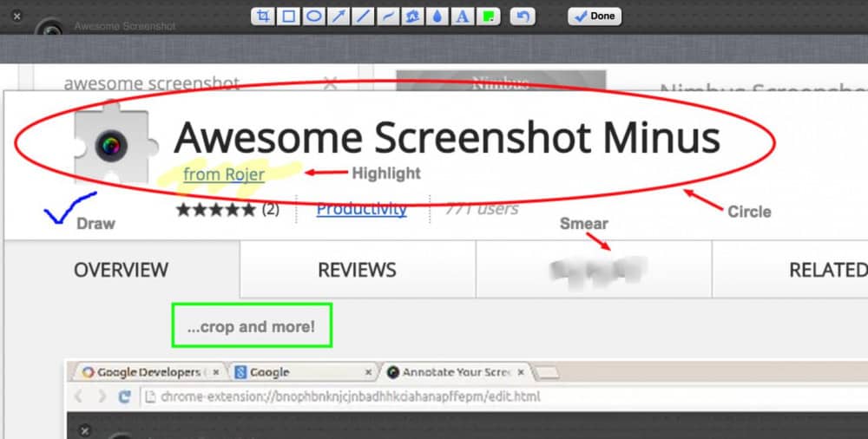Clear the 'awesome screenshot' search box
Image resolution: width=868 pixels, height=439 pixels.
pyautogui.click(x=331, y=84)
